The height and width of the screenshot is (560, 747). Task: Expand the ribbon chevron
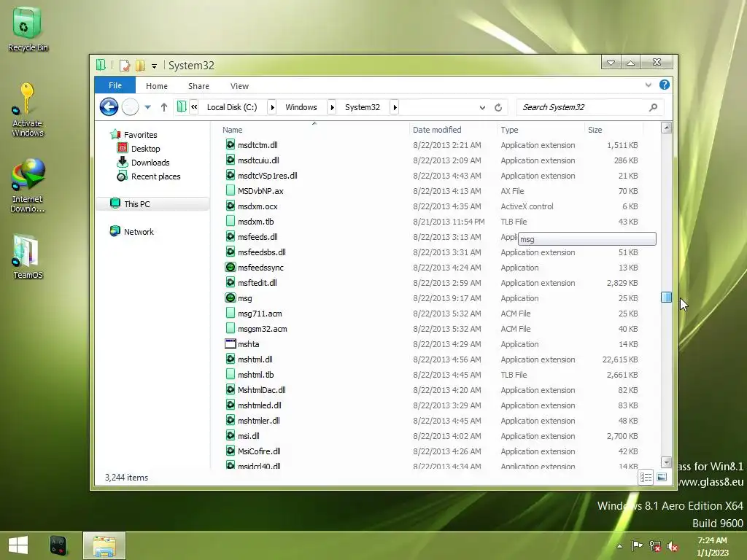coord(648,85)
